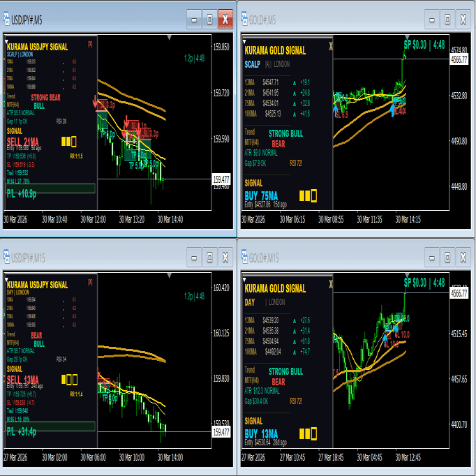This screenshot has width=476, height=476.
Task: Click the 159.477 price label in USDJPY#,M5
Action: tap(221, 179)
